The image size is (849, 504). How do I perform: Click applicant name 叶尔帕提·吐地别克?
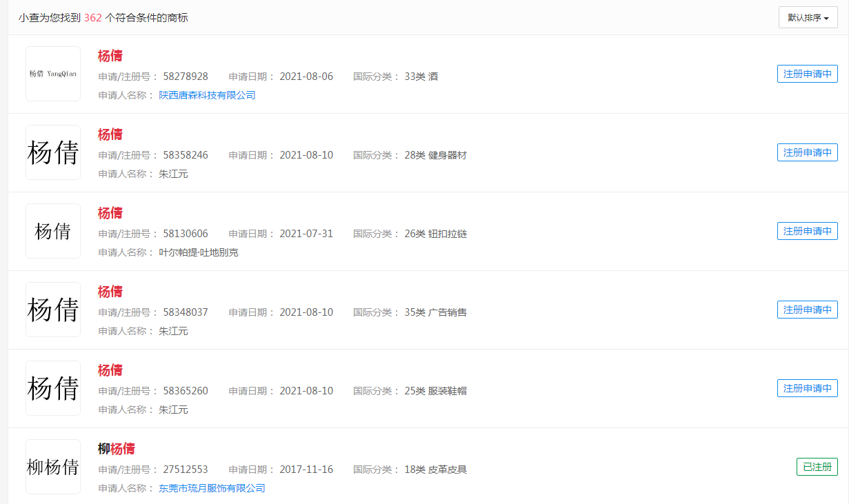point(199,252)
